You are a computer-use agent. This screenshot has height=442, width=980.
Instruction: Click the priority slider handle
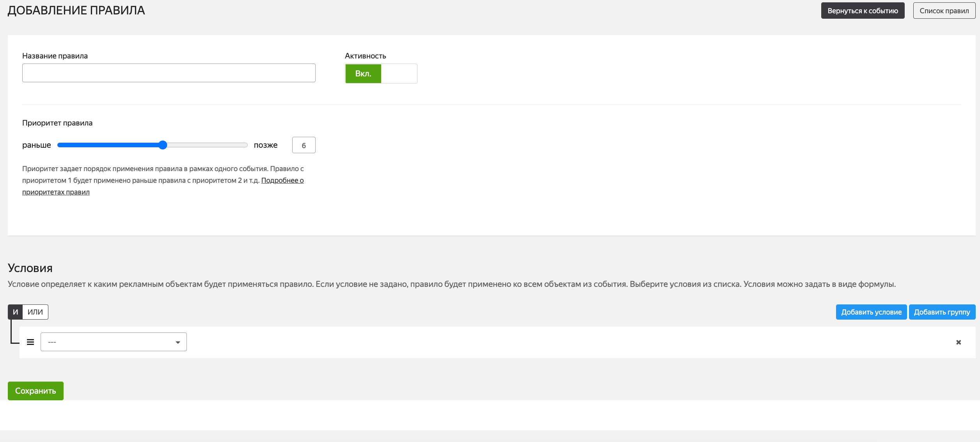pos(163,145)
